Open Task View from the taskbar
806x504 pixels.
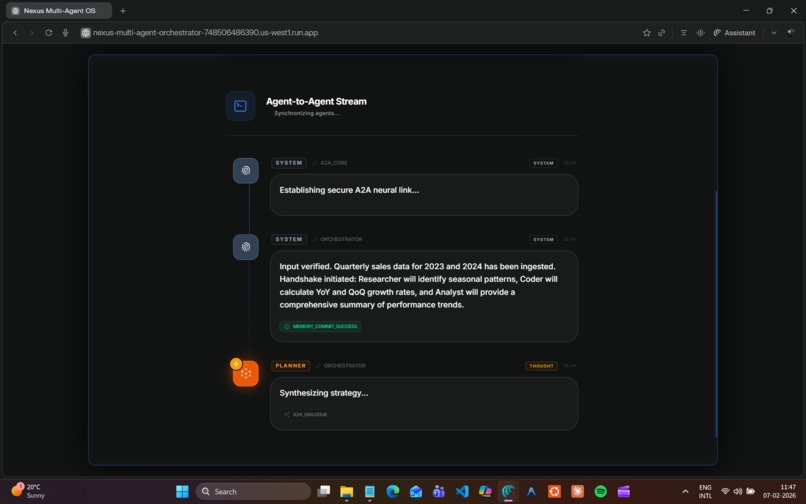323,492
